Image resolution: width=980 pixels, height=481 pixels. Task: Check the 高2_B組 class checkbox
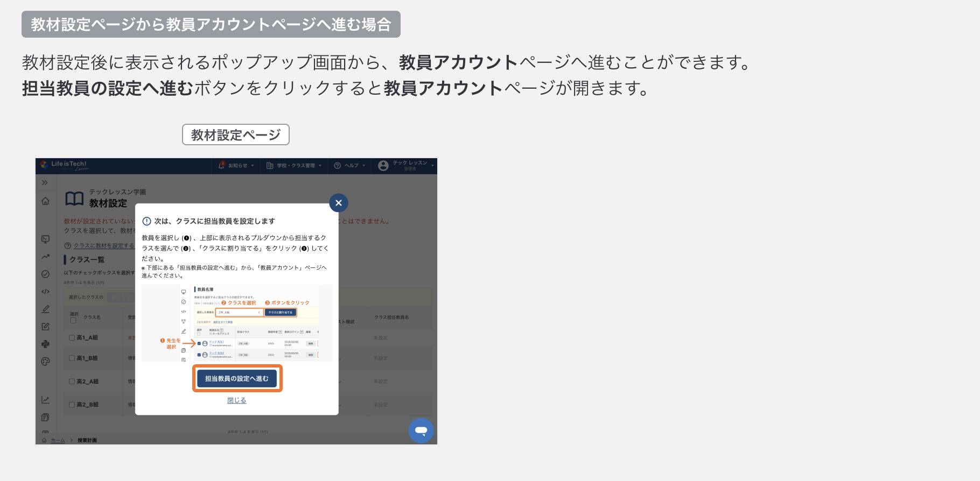(72, 405)
